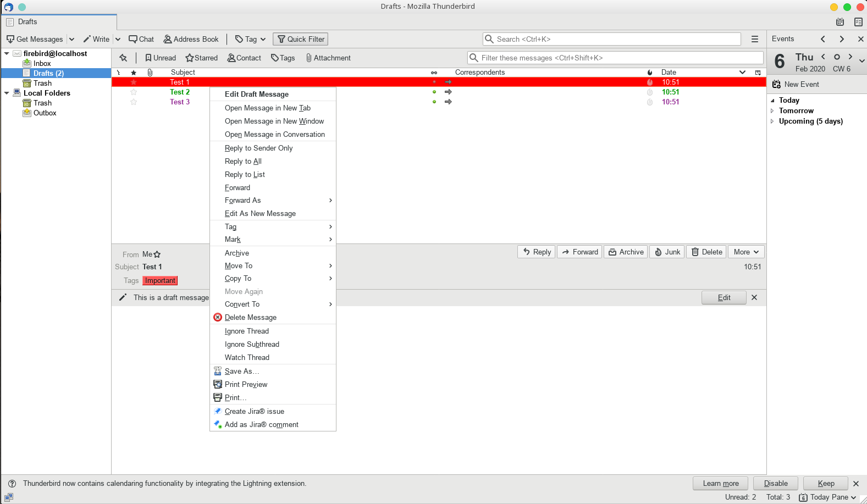This screenshot has height=504, width=867.
Task: Click the Archive button in message header
Action: click(626, 252)
